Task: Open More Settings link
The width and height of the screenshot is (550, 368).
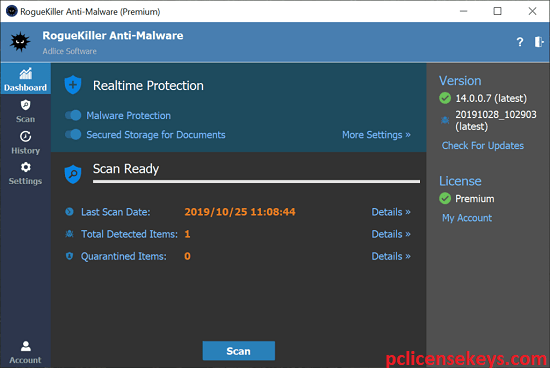Action: coord(376,135)
